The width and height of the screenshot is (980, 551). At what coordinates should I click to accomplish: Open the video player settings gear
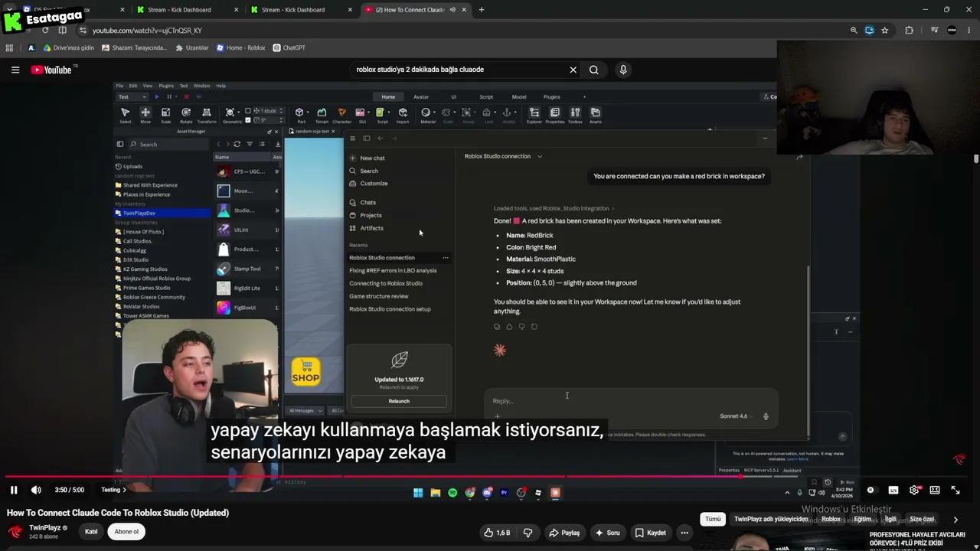click(914, 490)
